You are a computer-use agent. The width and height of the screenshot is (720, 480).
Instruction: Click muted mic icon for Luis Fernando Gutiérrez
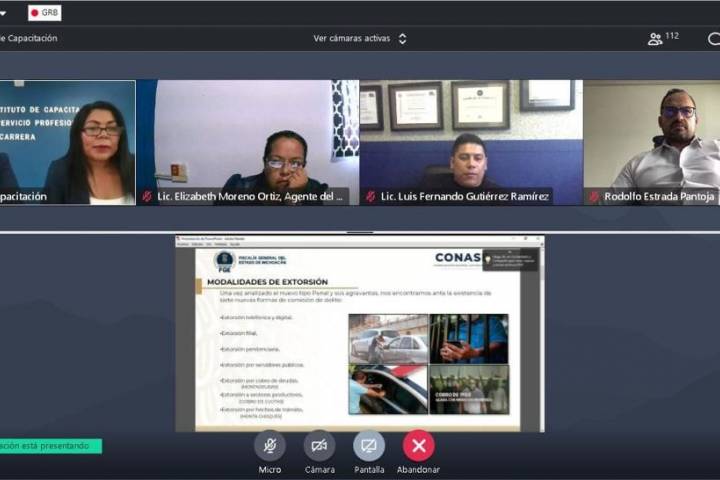click(371, 197)
